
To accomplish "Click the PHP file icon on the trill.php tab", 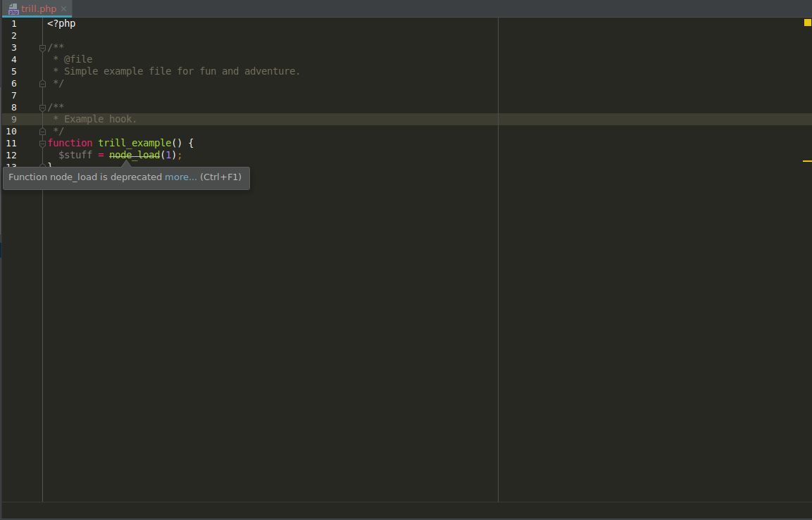I will point(13,9).
